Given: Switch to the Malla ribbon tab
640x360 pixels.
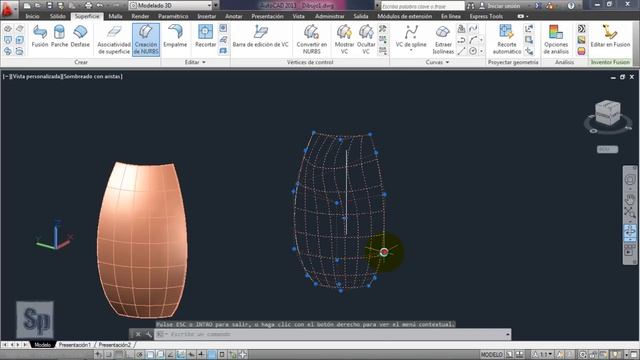Looking at the screenshot, I should (x=116, y=16).
